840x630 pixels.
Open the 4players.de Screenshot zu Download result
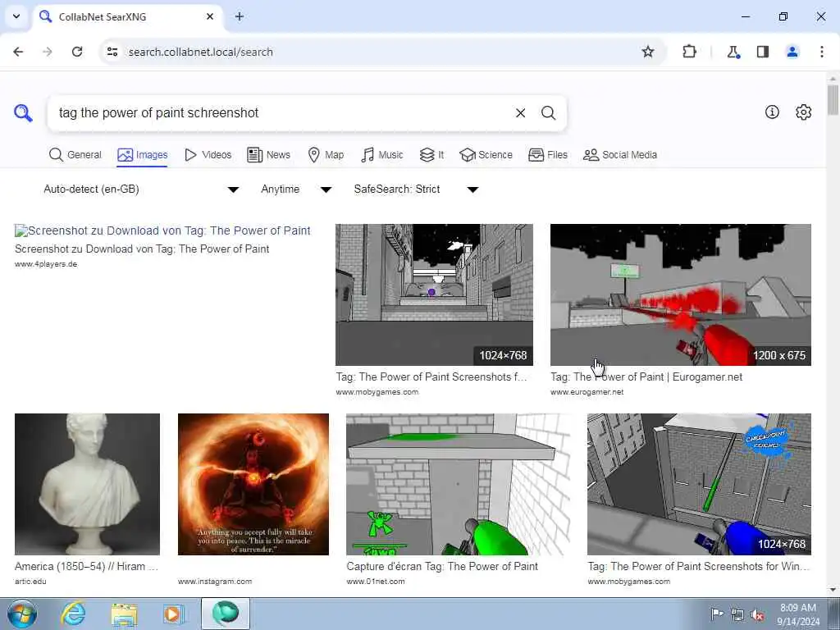(x=162, y=231)
